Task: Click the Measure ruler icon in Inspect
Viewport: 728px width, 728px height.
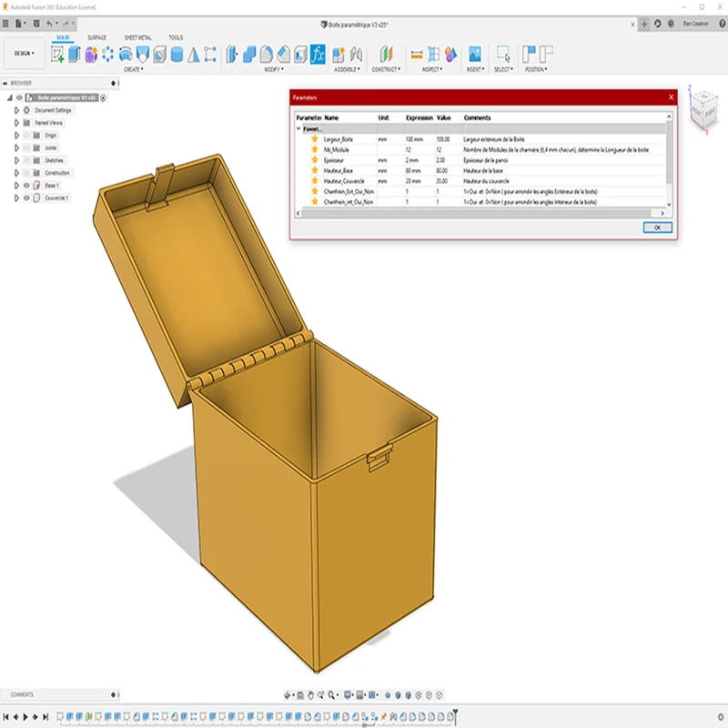Action: click(x=417, y=55)
